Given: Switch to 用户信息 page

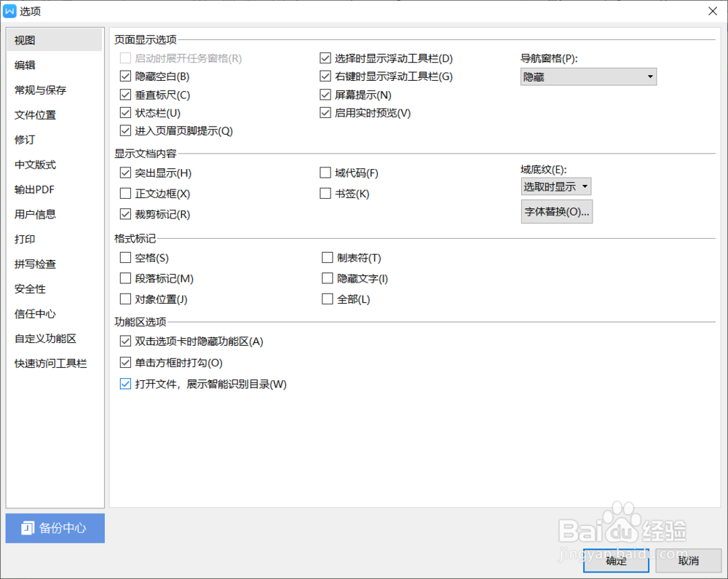Looking at the screenshot, I should (x=55, y=214).
